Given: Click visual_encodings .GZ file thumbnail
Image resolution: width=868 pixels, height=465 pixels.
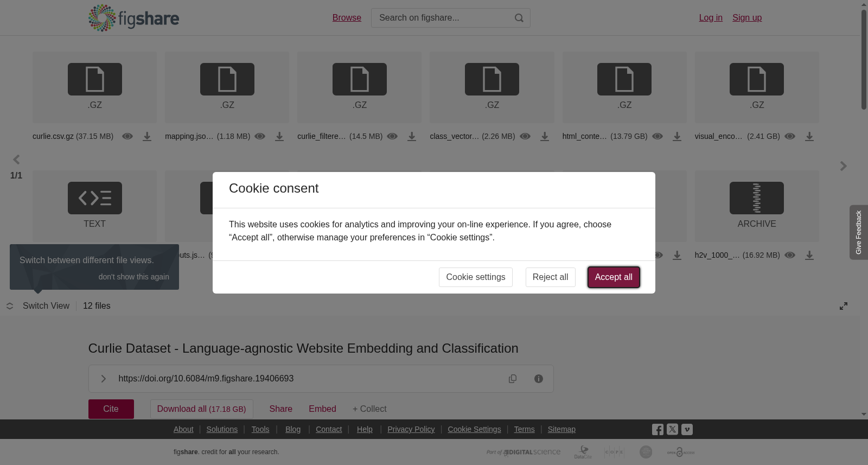Looking at the screenshot, I should [757, 87].
